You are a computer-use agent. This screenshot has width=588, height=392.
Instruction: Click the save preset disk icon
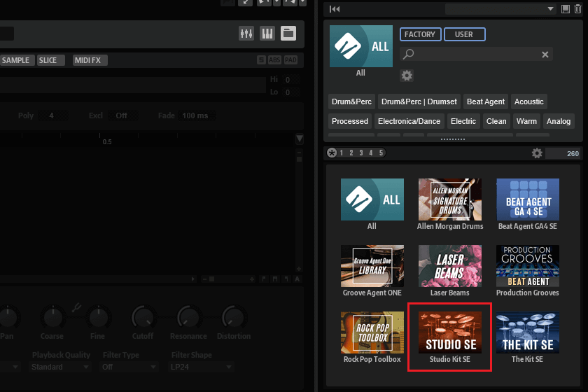[x=566, y=8]
